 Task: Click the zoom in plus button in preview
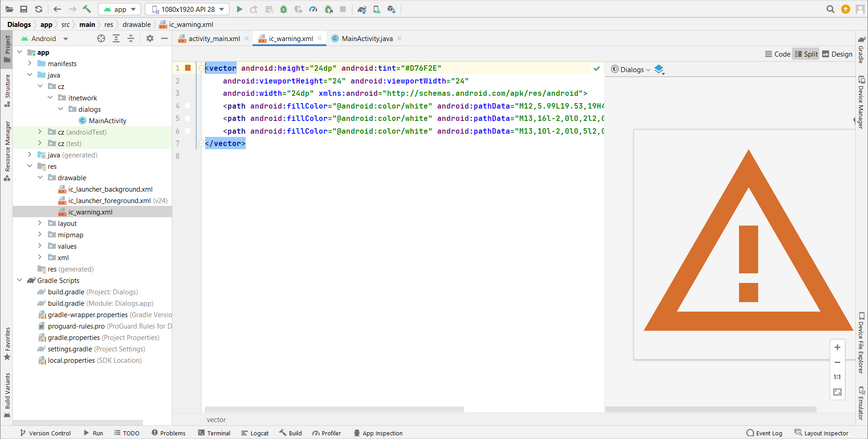coord(837,347)
